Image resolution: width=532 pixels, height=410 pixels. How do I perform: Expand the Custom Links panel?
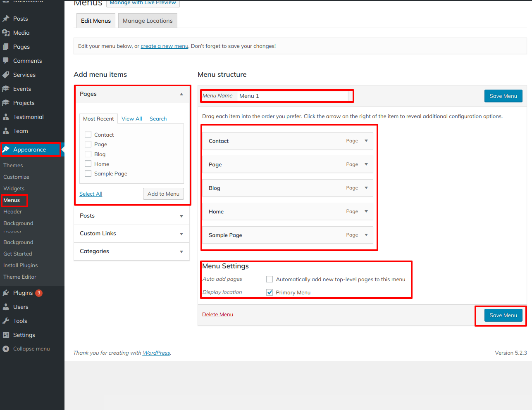coord(181,234)
